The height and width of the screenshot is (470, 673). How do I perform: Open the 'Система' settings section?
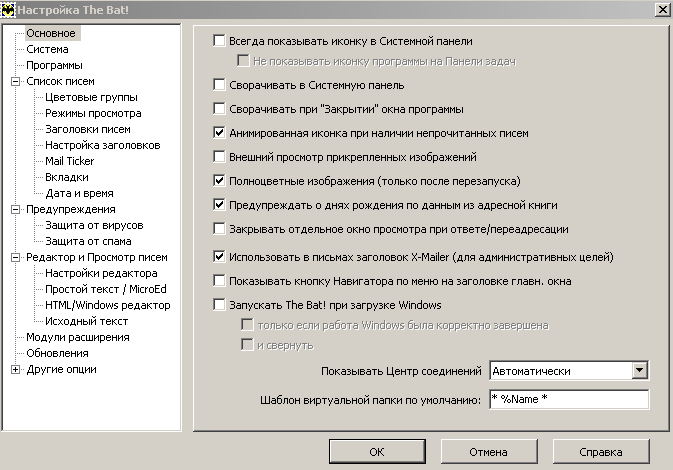point(47,49)
